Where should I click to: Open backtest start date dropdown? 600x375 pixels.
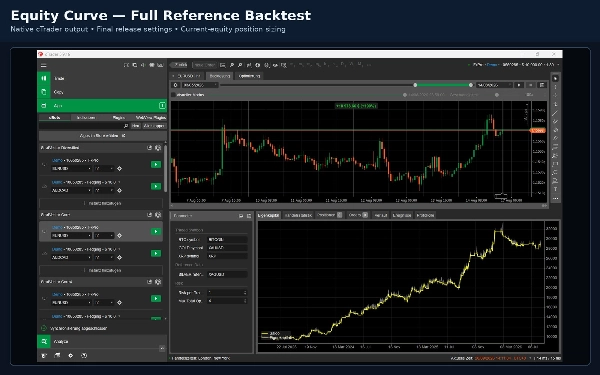[199, 85]
